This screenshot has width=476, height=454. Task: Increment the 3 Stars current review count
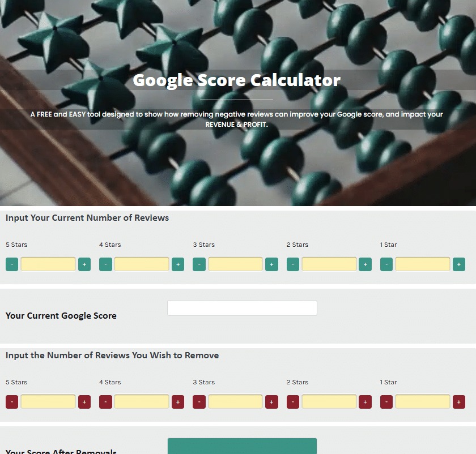[271, 264]
